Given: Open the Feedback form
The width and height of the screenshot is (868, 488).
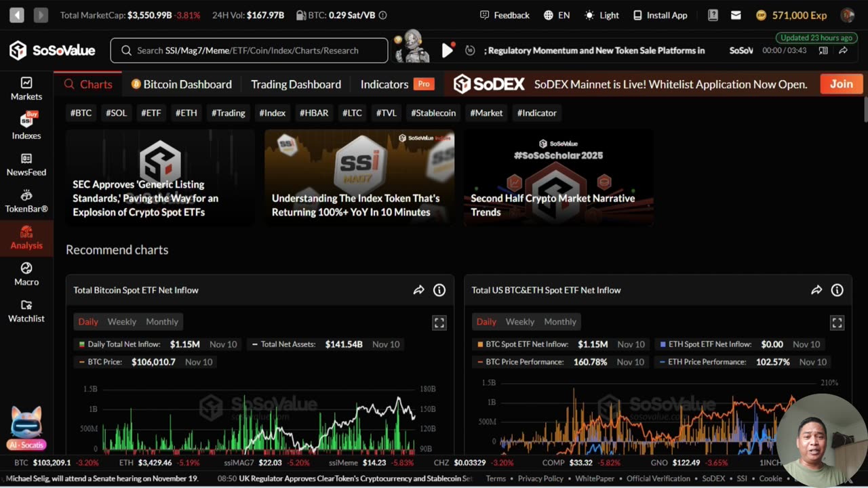Looking at the screenshot, I should pyautogui.click(x=505, y=15).
